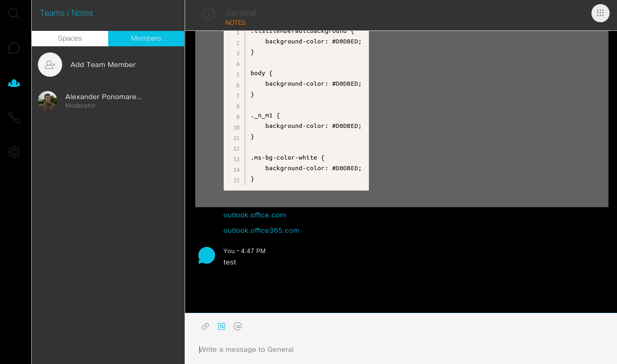Viewport: 617px width, 364px height.
Task: Toggle the Markdown formatting icon
Action: click(221, 326)
